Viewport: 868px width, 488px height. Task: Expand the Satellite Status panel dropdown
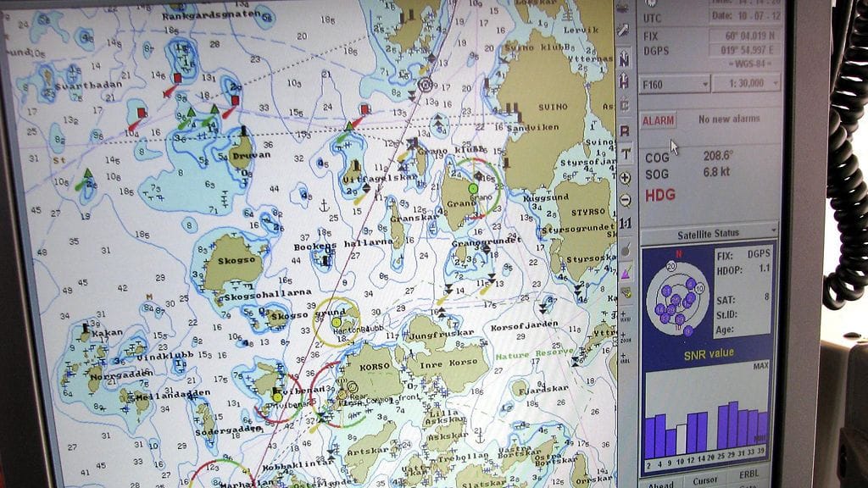click(772, 230)
